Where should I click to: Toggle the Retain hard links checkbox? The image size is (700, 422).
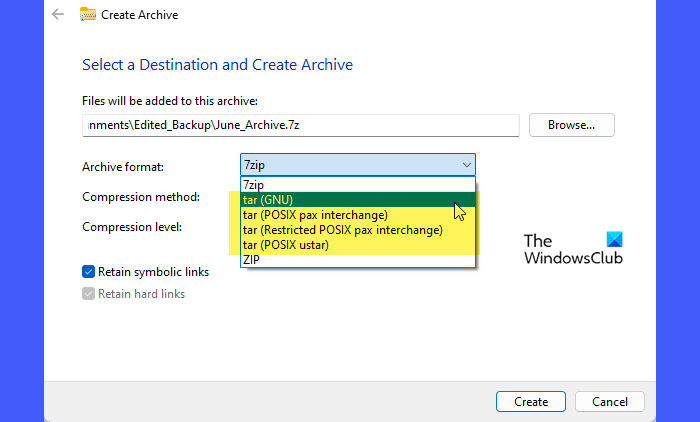click(89, 294)
